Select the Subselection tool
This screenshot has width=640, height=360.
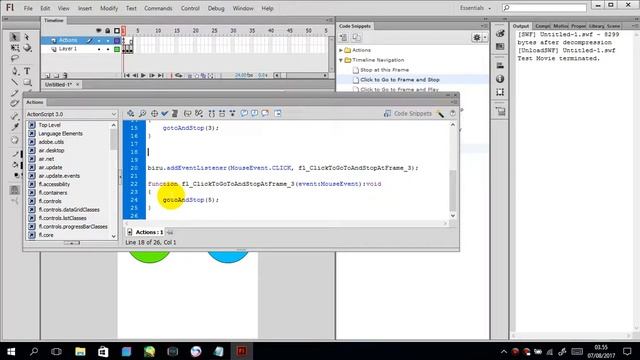point(27,37)
